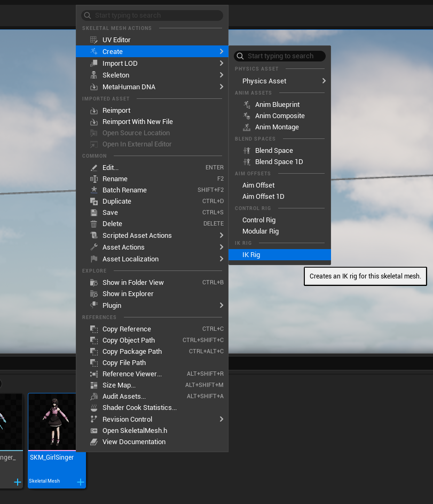The height and width of the screenshot is (504, 433).
Task: Click the Reimport icon in the menu
Action: pos(94,111)
